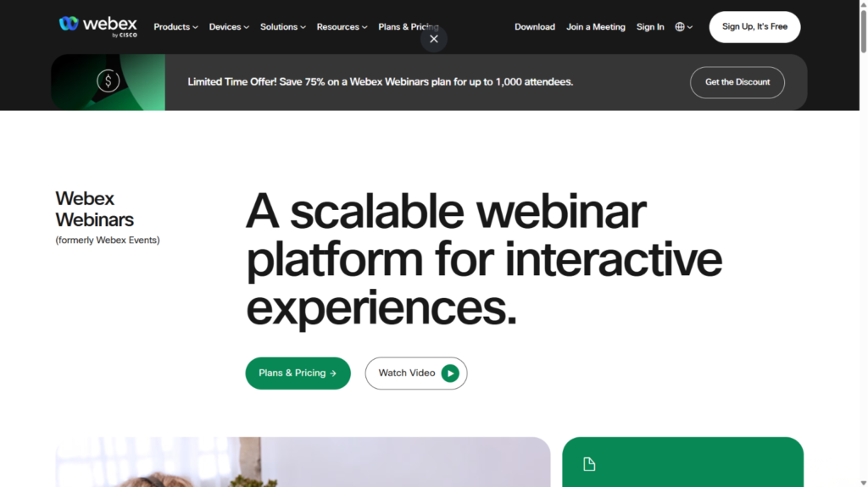Click Sign Up, It's Free button
The width and height of the screenshot is (868, 487).
(754, 26)
